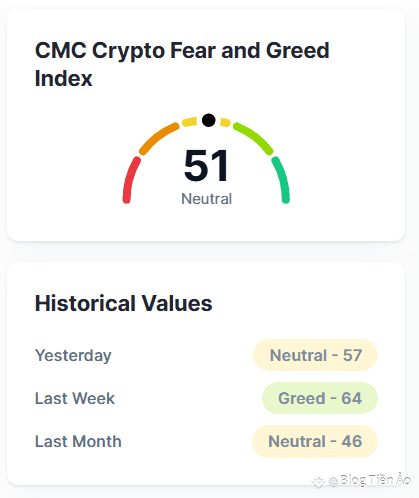Image resolution: width=419 pixels, height=498 pixels.
Task: Select the orange fear gauge segment
Action: click(158, 138)
